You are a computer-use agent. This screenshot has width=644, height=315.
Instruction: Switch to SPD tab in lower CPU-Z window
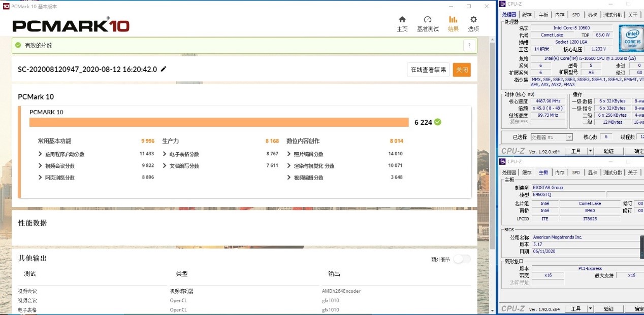coord(576,172)
